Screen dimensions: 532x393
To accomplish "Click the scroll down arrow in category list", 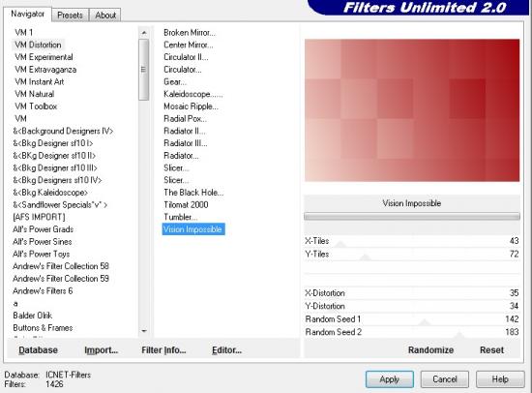I will click(x=144, y=331).
